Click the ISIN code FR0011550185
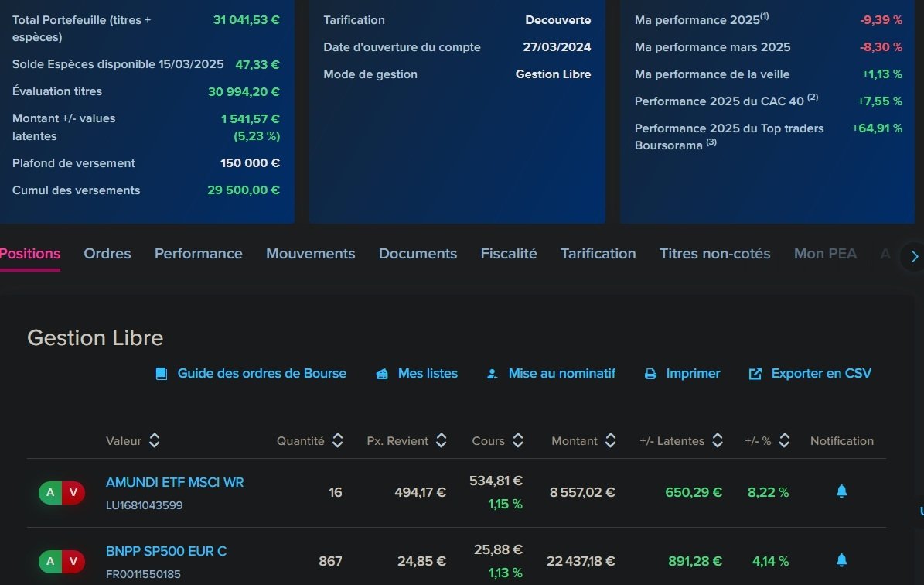Screen dimensions: 924x585 point(143,574)
